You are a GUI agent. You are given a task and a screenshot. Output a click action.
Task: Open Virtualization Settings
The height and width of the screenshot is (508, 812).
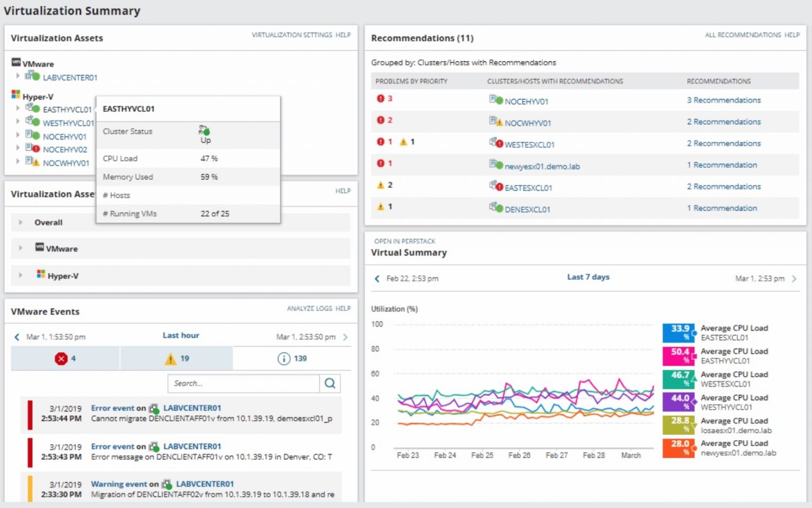292,35
